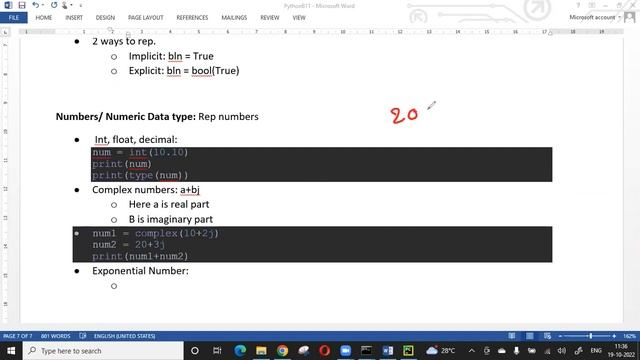Viewport: 640px width, 360px height.
Task: Click the zoom out minus button
Action: point(560,336)
